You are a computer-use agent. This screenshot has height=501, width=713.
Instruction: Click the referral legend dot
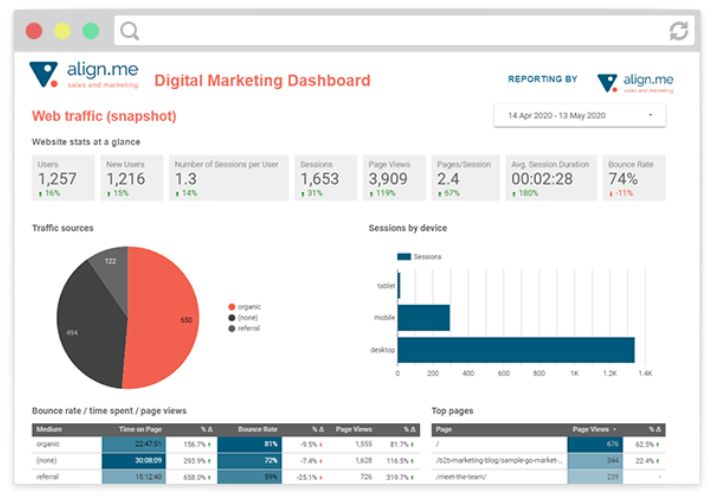232,328
